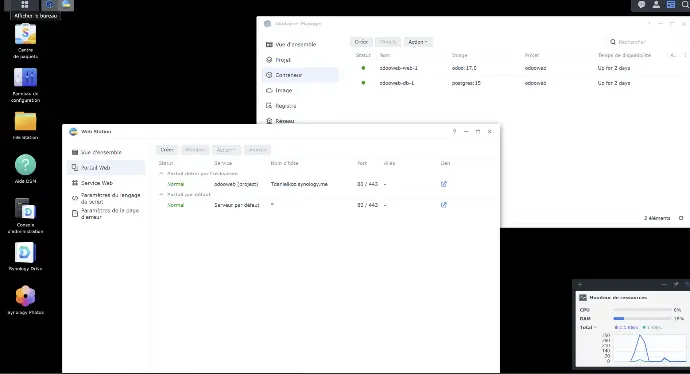Open the Action dropdown in Container Manager

pos(418,42)
